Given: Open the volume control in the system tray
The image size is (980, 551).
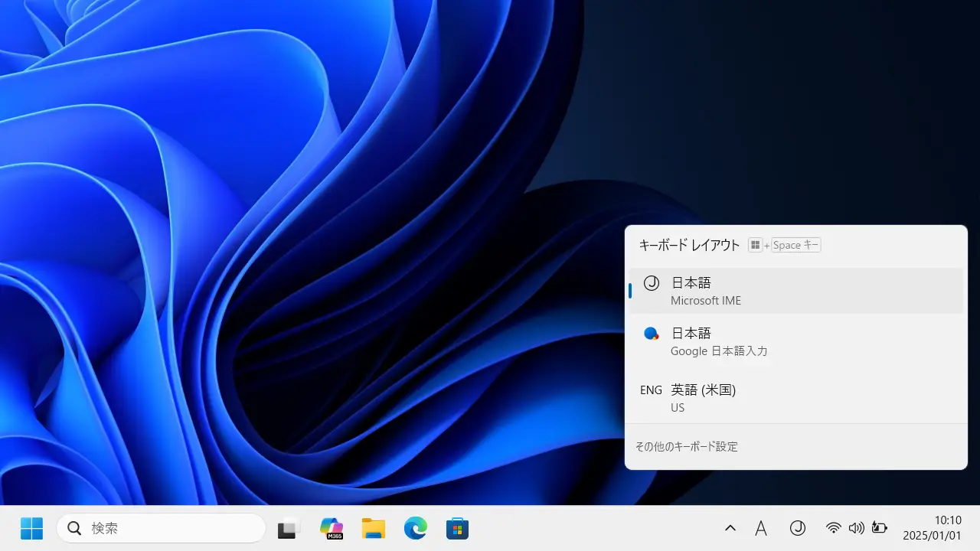Looking at the screenshot, I should click(857, 528).
